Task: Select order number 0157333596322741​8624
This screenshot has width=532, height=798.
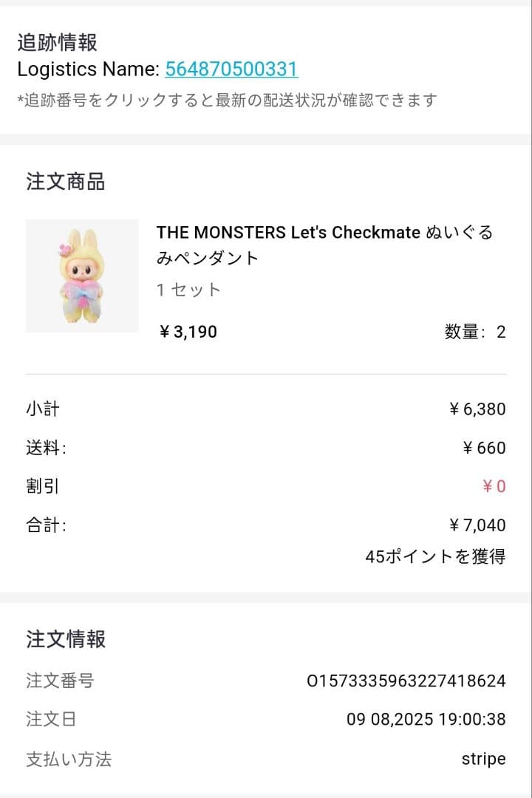Action: click(406, 681)
